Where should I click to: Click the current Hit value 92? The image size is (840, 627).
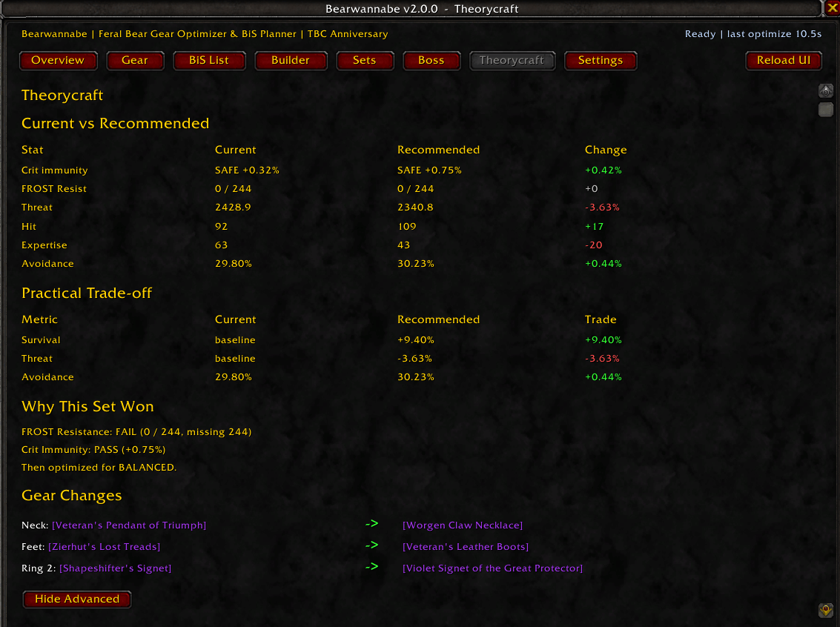[x=221, y=227]
